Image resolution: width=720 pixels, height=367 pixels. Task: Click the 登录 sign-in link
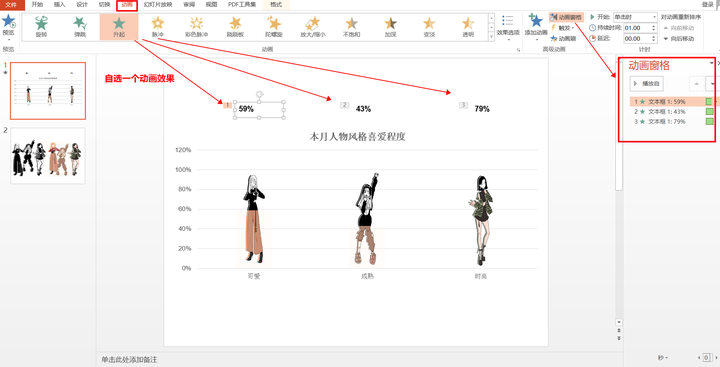pos(708,5)
